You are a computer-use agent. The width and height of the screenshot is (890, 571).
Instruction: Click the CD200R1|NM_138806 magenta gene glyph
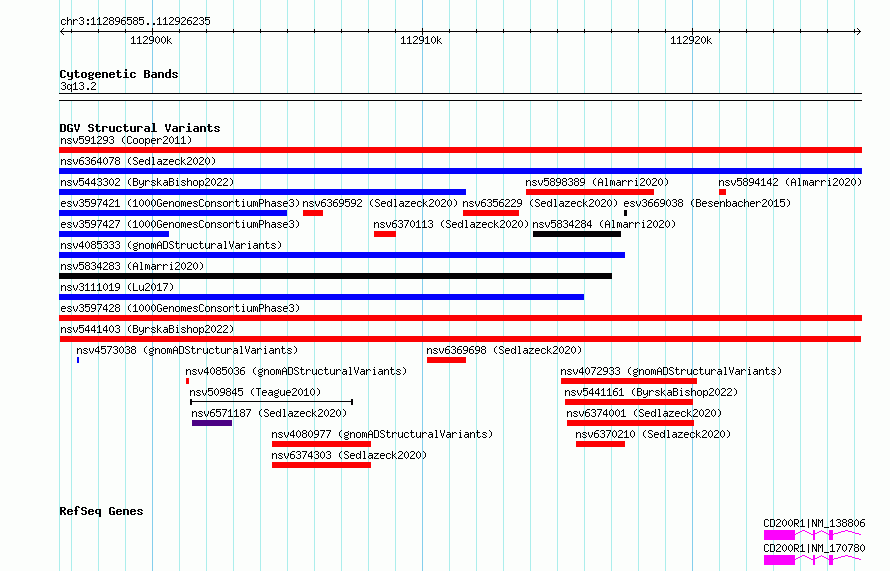[x=812, y=535]
